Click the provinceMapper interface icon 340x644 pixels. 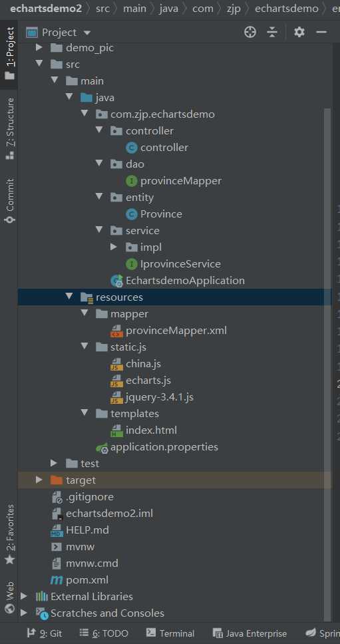[131, 181]
